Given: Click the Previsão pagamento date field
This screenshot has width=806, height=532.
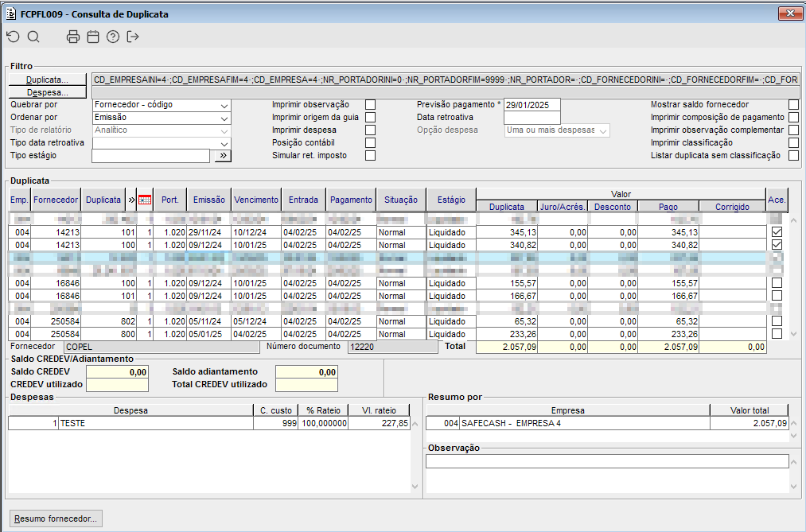Looking at the screenshot, I should (531, 104).
